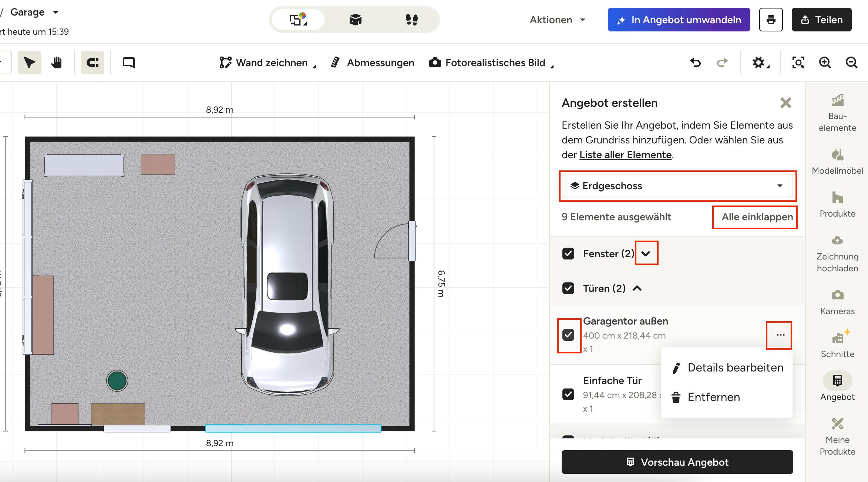This screenshot has height=482, width=868.
Task: Open the Liste aller Elemente link
Action: point(625,155)
